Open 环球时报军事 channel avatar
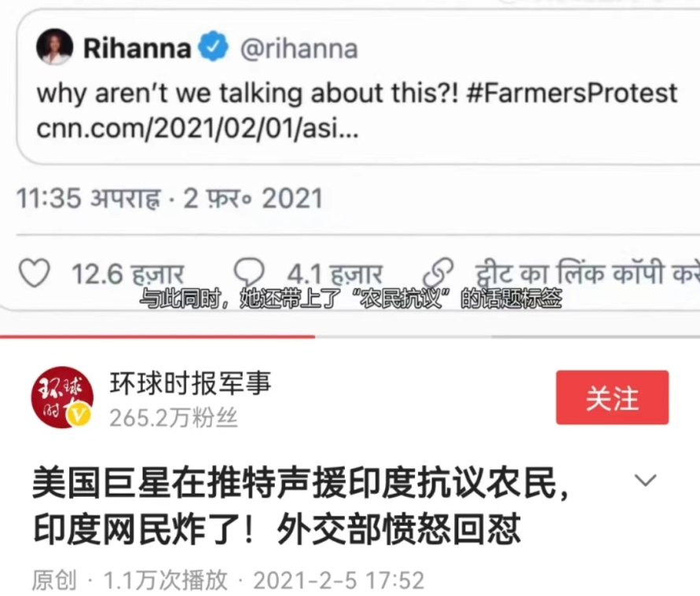Screen dimensions: 700x596 (62, 397)
